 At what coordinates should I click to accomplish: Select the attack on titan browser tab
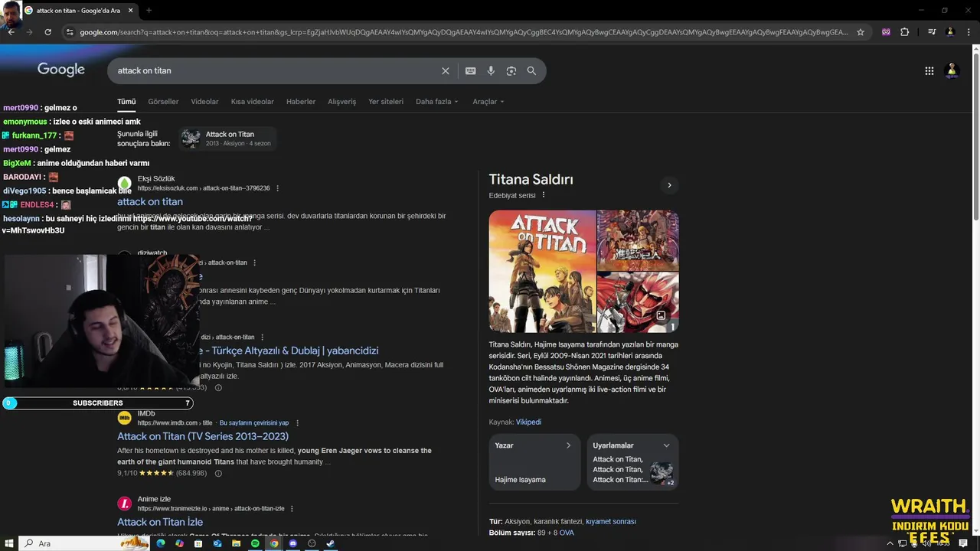[x=79, y=11]
